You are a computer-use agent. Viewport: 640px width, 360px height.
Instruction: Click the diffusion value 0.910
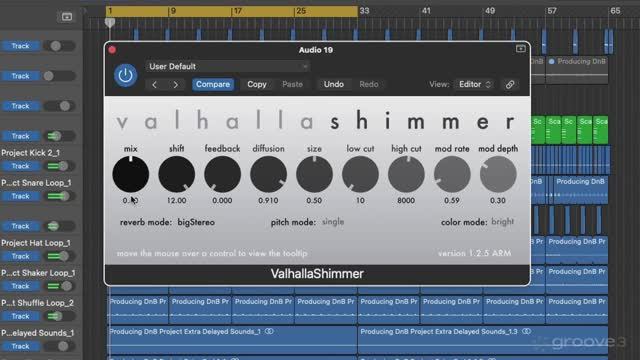[x=268, y=200]
